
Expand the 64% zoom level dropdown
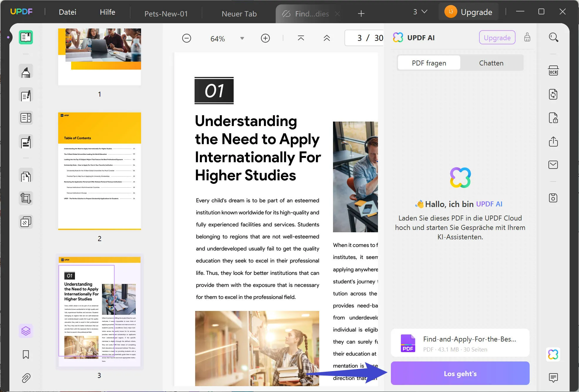[x=242, y=38]
